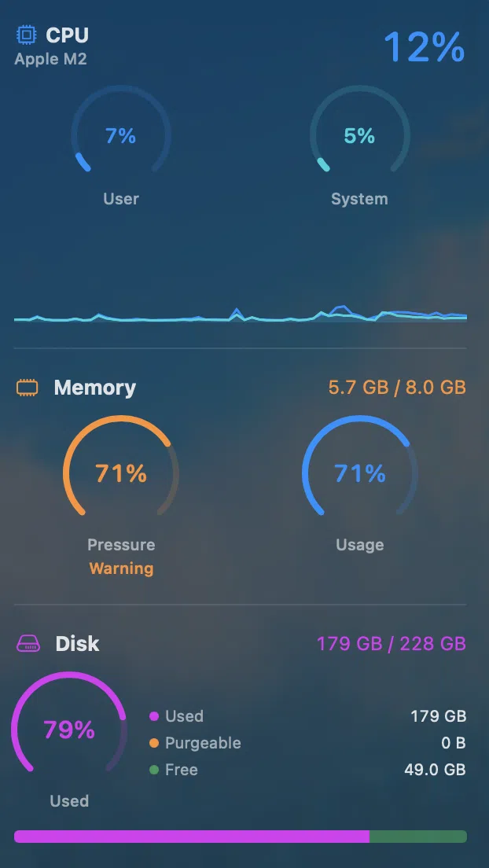Click the 5.7 GB / 8.0 GB memory readout
Image resolution: width=489 pixels, height=868 pixels.
(397, 388)
